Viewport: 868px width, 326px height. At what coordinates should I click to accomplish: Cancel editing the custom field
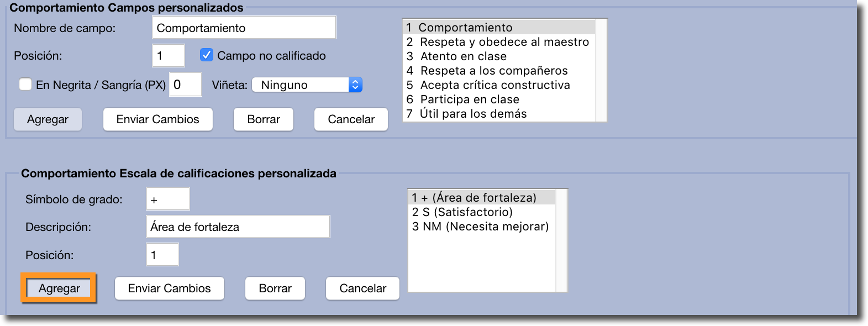[x=351, y=119]
